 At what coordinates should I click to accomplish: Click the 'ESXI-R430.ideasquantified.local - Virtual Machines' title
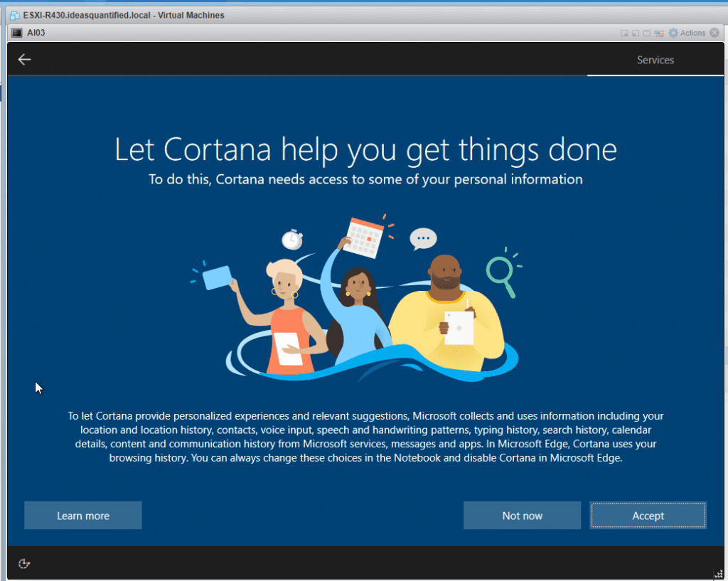[124, 16]
